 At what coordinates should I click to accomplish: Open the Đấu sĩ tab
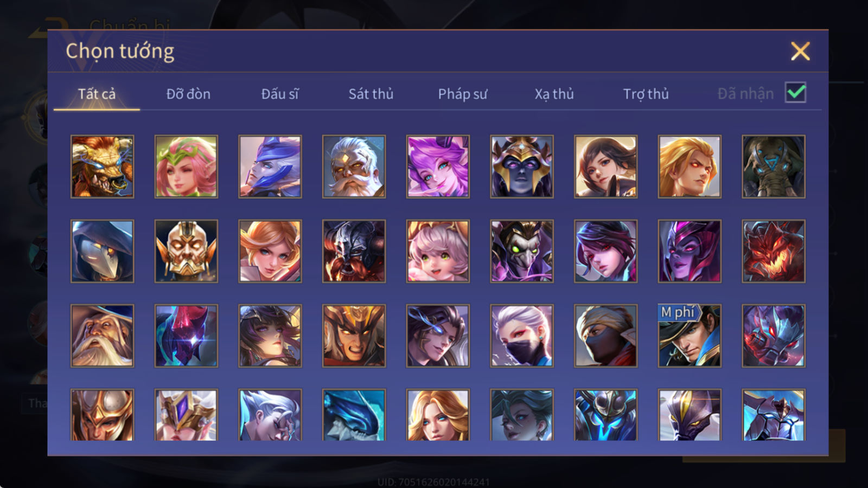[280, 94]
